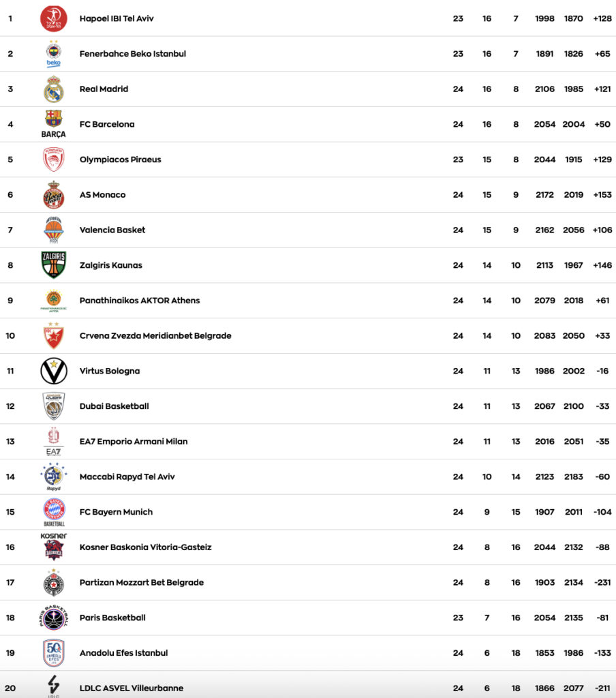Select EA7 Emporio Armani Milan team name

coord(133,442)
